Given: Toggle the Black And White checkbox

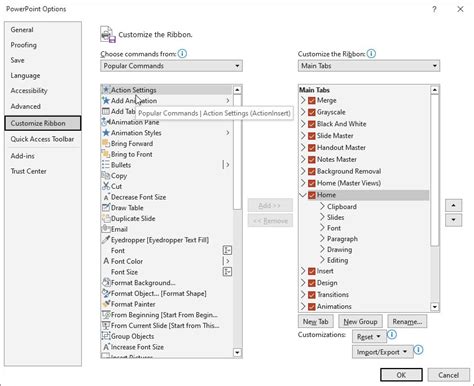Looking at the screenshot, I should tap(312, 124).
